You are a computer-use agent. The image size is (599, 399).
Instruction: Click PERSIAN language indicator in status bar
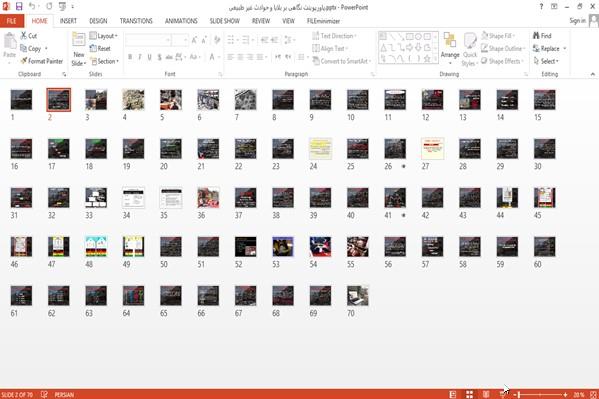(64, 394)
